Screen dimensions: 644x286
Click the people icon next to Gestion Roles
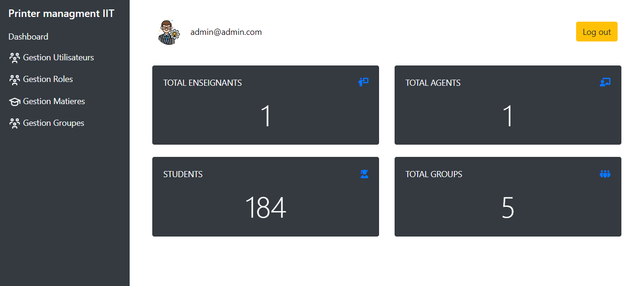tap(14, 80)
